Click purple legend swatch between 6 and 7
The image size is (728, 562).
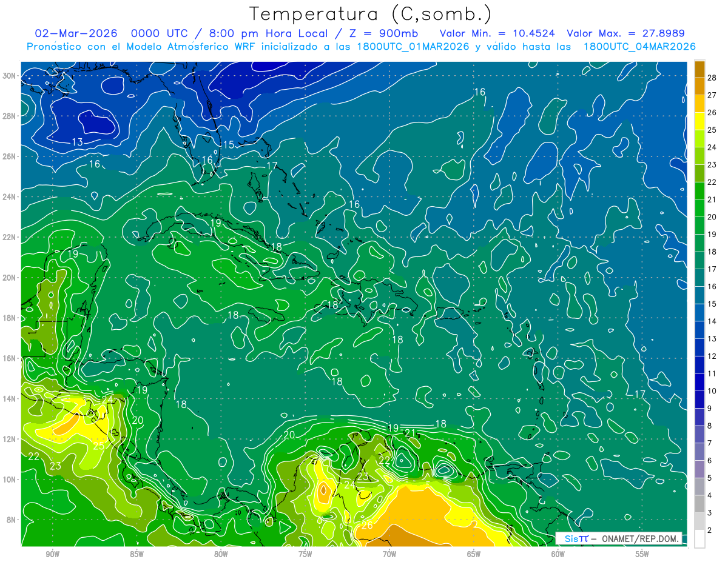tap(699, 452)
